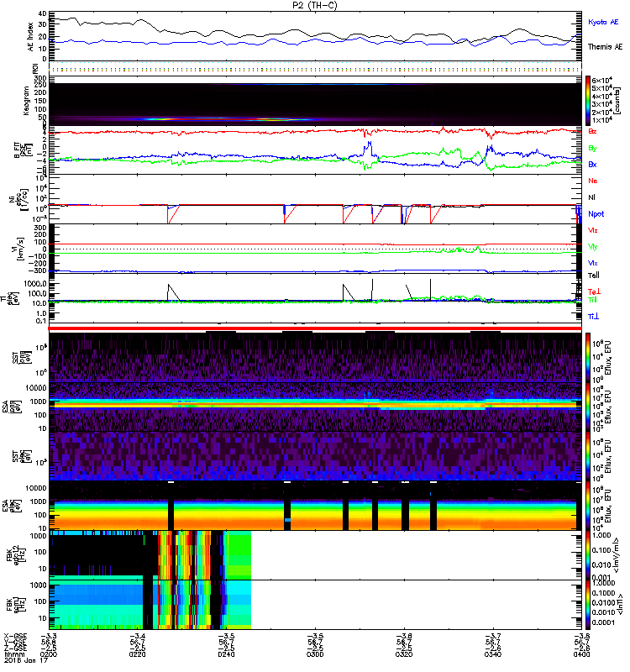The image size is (630, 672).
Task: Select the blue Npot legend label
Action: [596, 214]
